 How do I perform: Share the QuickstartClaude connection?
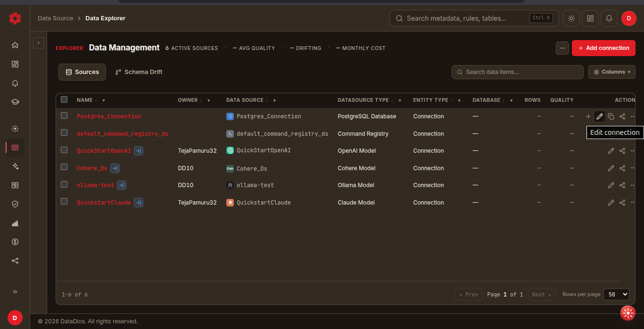tap(622, 203)
